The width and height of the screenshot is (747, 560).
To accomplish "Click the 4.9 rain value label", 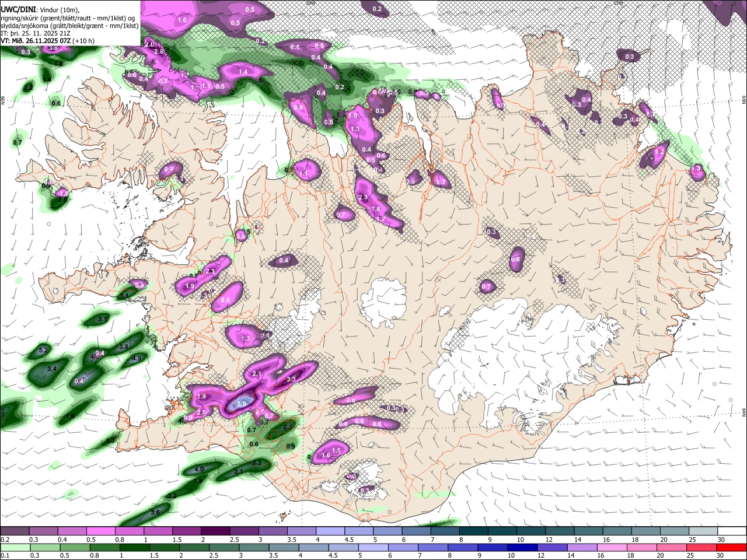I will coord(137,358).
